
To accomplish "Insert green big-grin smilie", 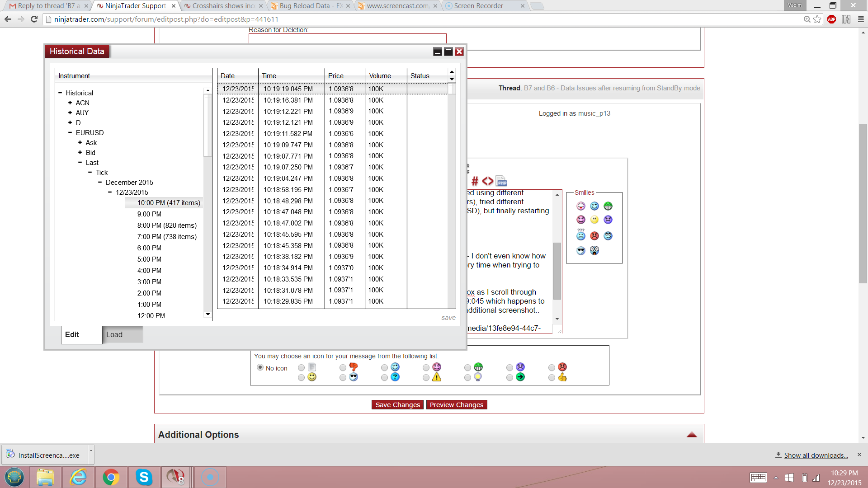I will pyautogui.click(x=608, y=206).
